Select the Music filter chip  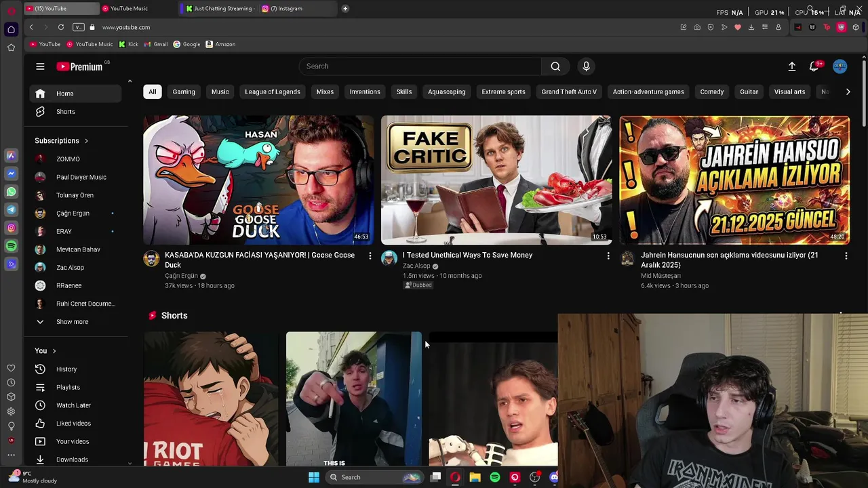[220, 92]
